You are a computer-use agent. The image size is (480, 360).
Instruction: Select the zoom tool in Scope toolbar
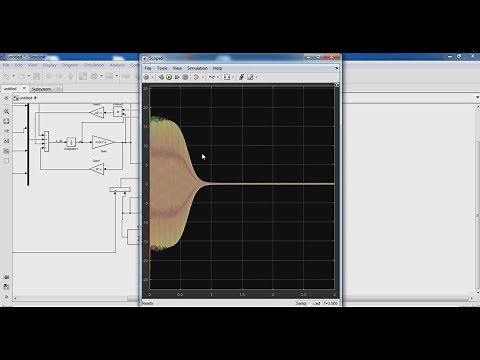(x=212, y=77)
